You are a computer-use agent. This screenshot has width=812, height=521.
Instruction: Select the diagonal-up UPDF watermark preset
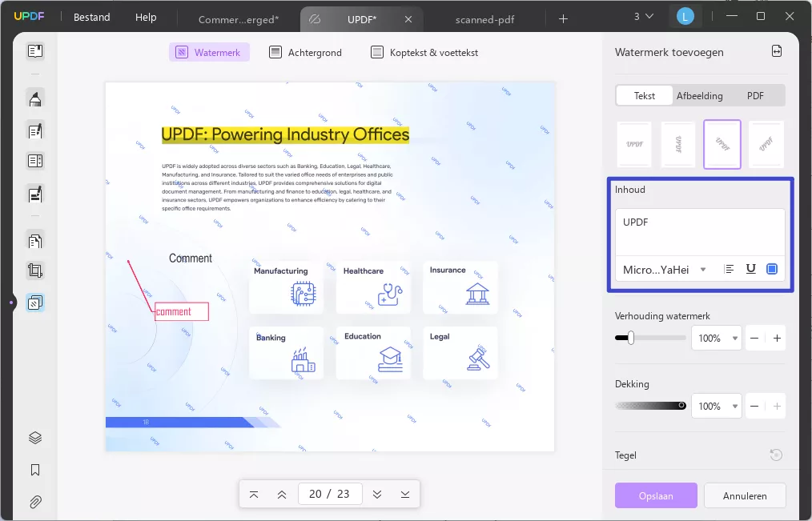tap(766, 144)
